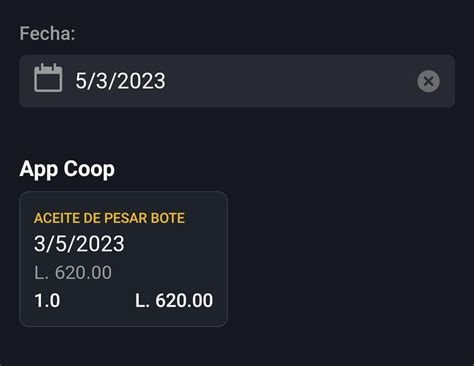Viewport: 474px width, 366px height.
Task: Open the calendar icon in Fecha field
Action: [48, 77]
